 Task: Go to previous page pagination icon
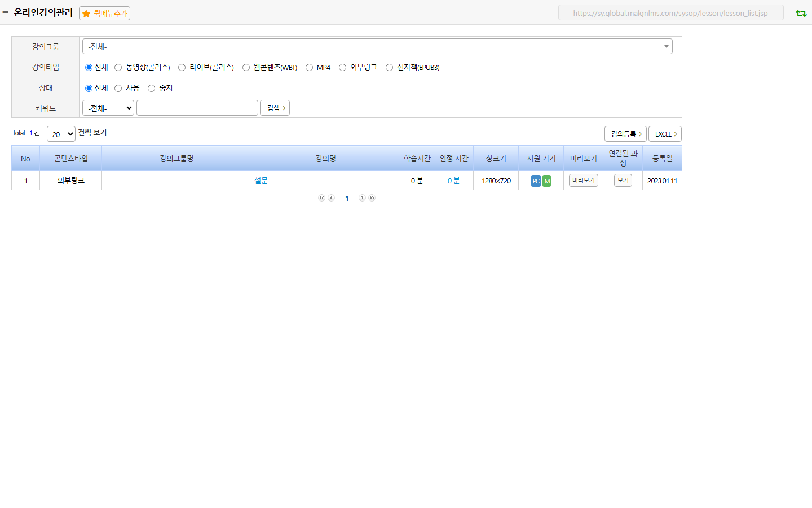point(332,198)
